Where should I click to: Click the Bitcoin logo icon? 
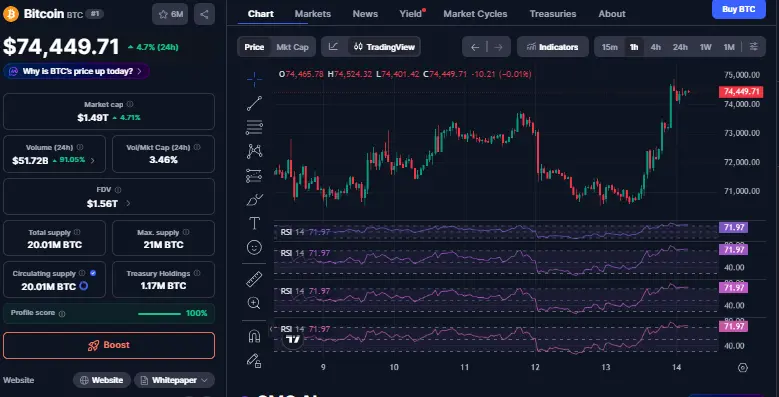pos(10,14)
